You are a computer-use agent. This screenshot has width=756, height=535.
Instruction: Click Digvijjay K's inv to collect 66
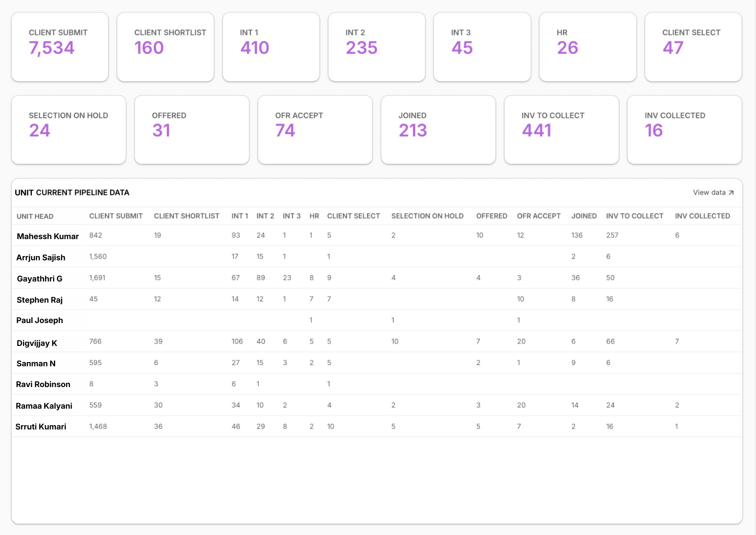610,341
